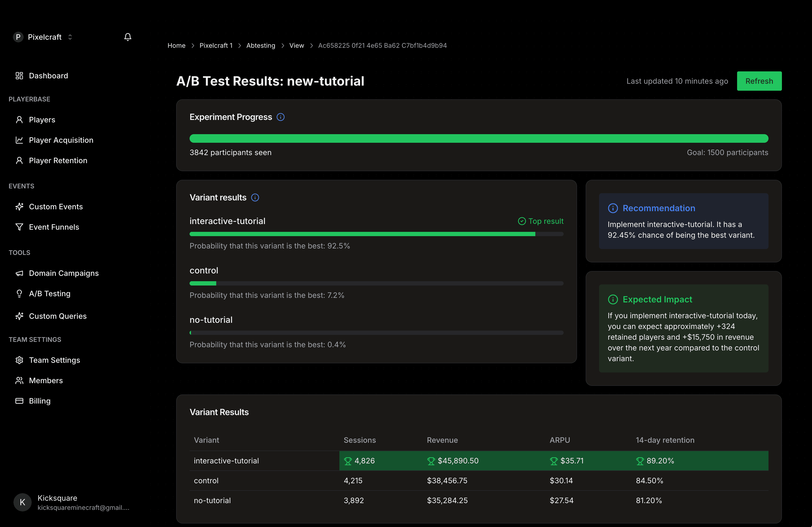Open Custom Events via its sparkle icon
812x527 pixels.
(19, 206)
